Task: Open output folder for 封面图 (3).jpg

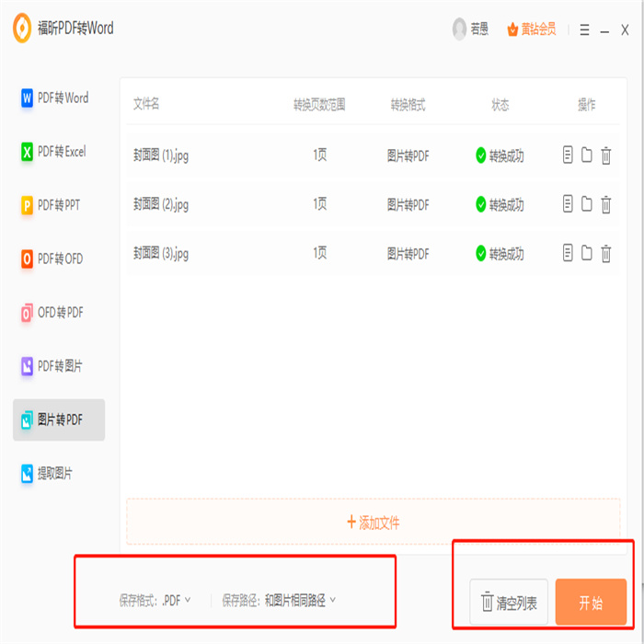Action: click(586, 253)
